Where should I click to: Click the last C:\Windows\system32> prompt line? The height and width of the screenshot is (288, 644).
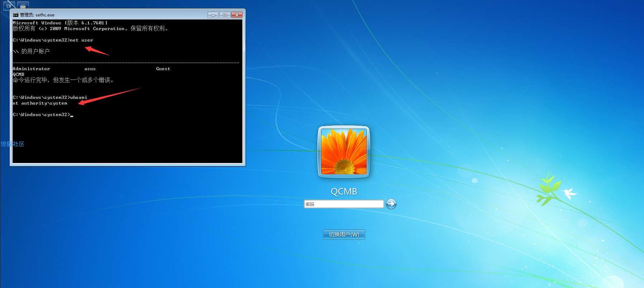click(41, 115)
